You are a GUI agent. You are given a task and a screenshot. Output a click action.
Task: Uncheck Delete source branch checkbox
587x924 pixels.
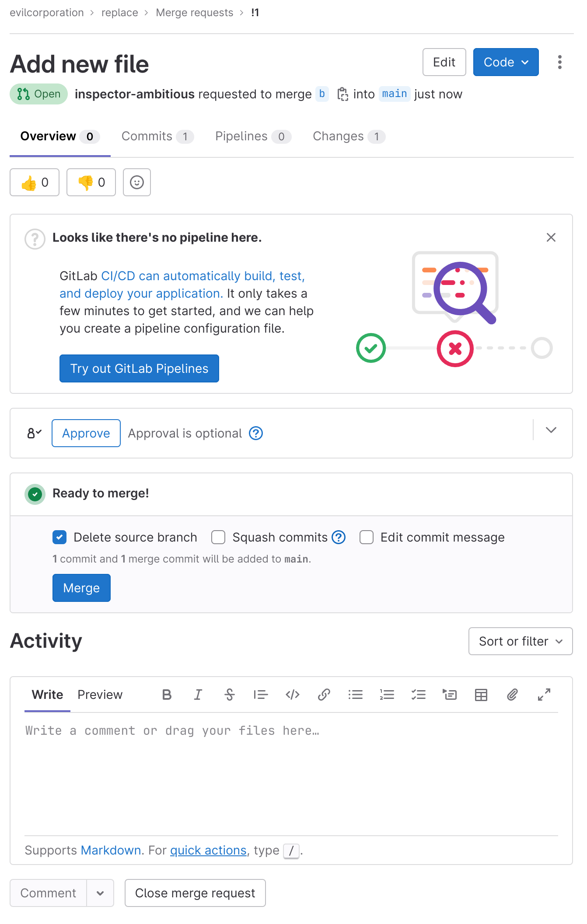click(59, 537)
